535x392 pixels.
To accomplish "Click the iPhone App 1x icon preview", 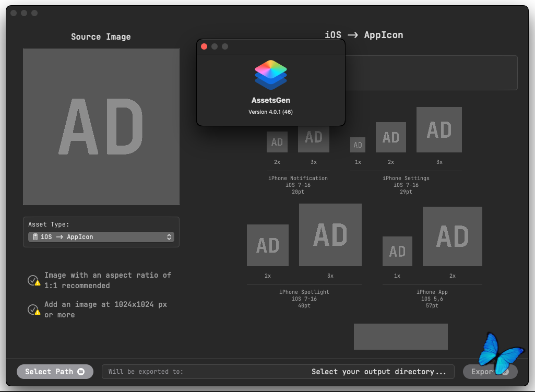I will pos(397,252).
